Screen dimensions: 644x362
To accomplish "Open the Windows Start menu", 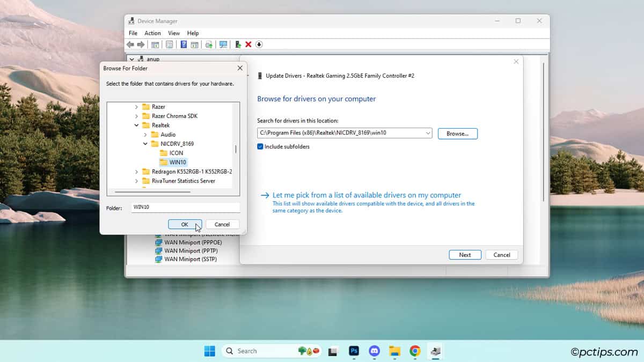I will click(x=209, y=351).
